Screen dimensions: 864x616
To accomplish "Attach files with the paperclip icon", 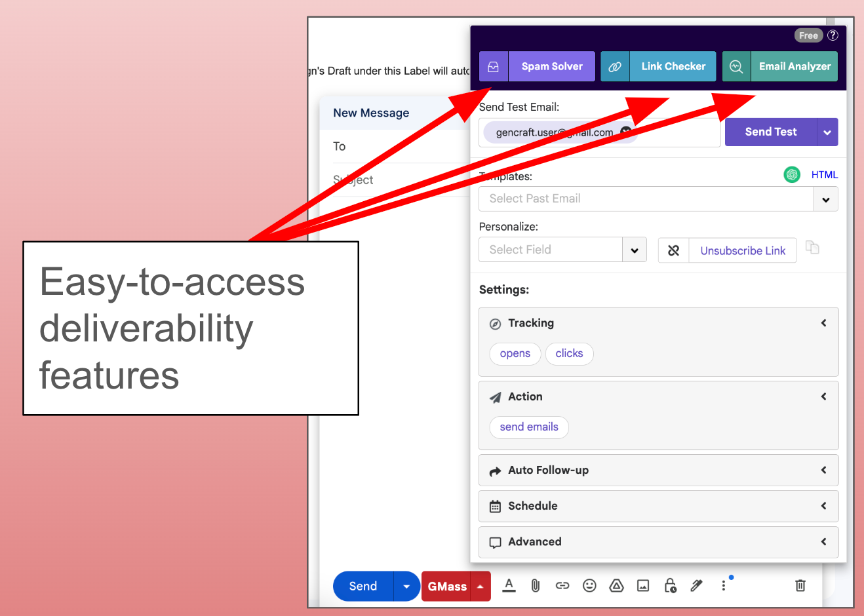I will point(536,585).
